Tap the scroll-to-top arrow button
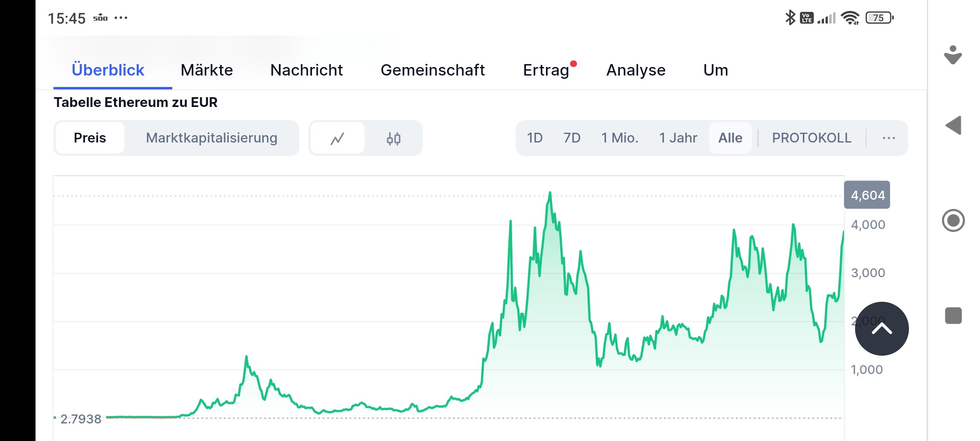The height and width of the screenshot is (441, 980). click(882, 329)
